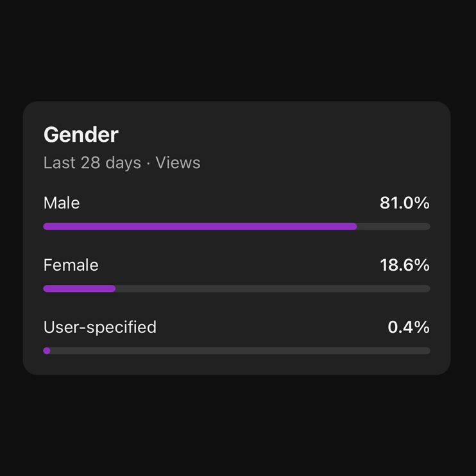
Task: Click the grey track of the Female bar
Action: pyautogui.click(x=273, y=289)
